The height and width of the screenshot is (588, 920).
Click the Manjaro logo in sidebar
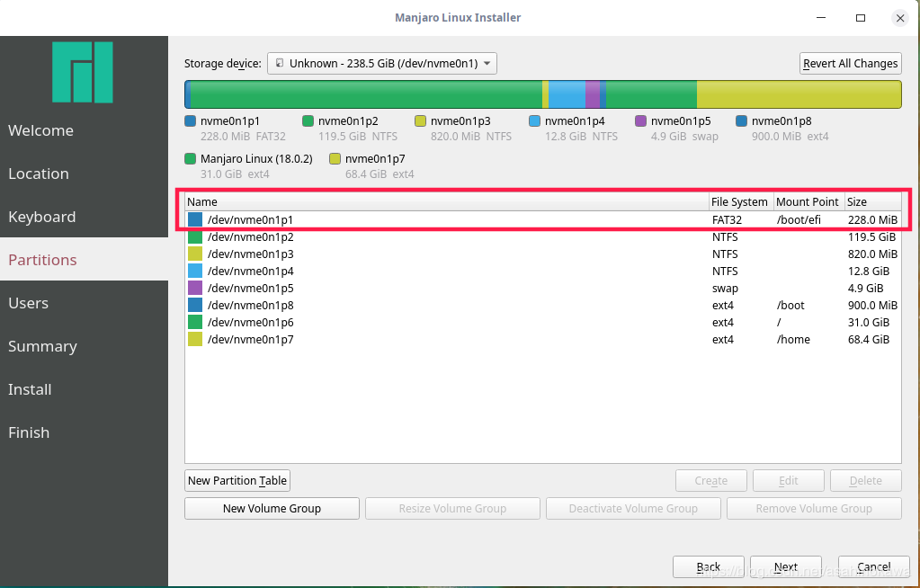tap(82, 72)
